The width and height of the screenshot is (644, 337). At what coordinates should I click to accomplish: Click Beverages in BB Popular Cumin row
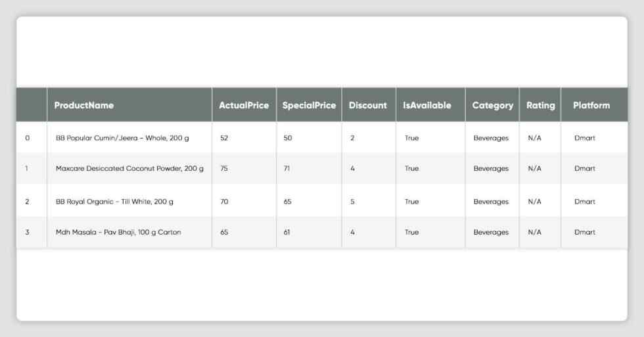click(x=491, y=138)
